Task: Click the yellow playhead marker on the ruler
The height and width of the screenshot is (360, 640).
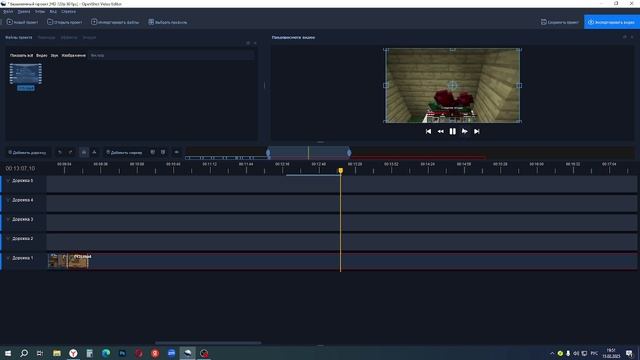Action: (340, 171)
